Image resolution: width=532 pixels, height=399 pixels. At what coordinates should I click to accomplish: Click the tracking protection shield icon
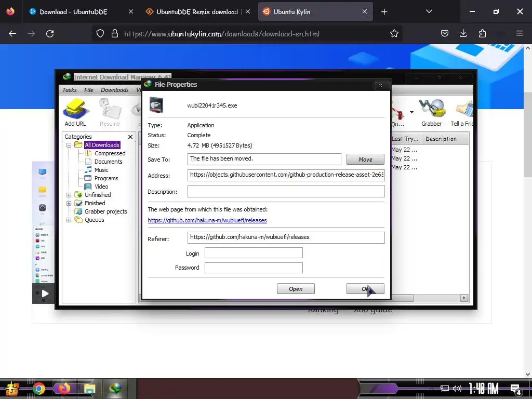(x=100, y=34)
